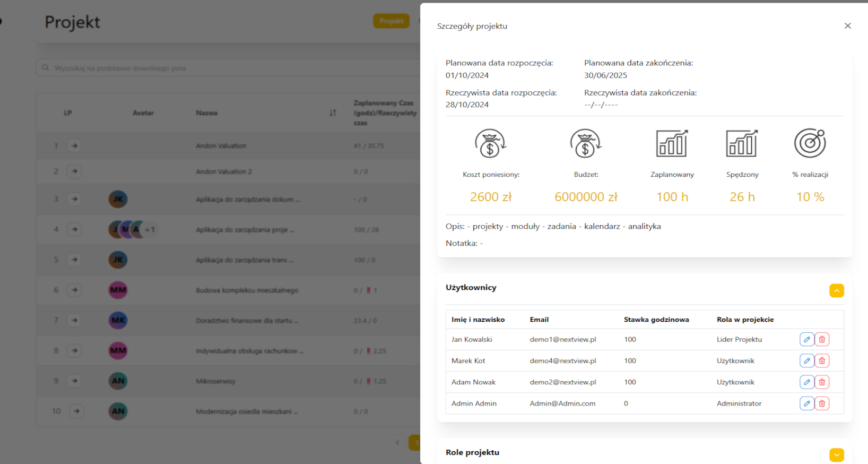Click the Koszt poniesiony money icon

pyautogui.click(x=490, y=143)
